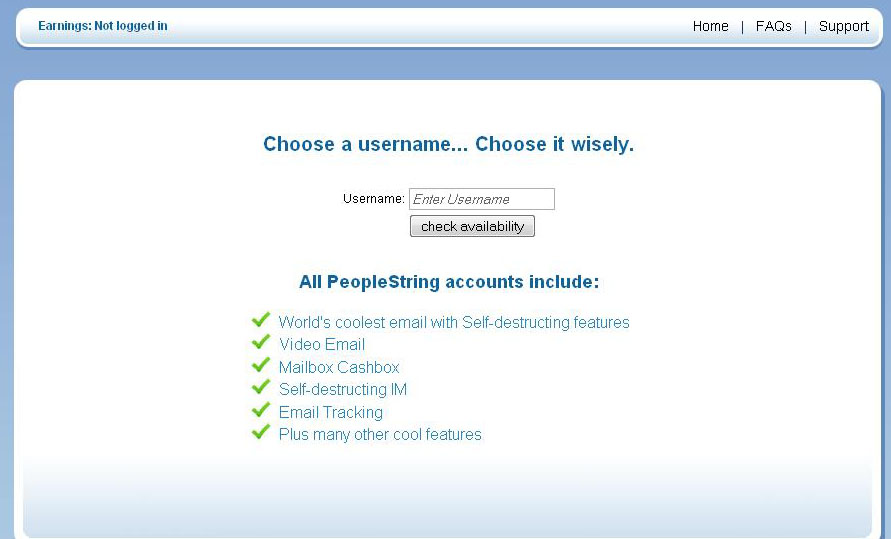Focus the Enter Username input field
Viewport: 891px width, 539px height.
coord(482,199)
